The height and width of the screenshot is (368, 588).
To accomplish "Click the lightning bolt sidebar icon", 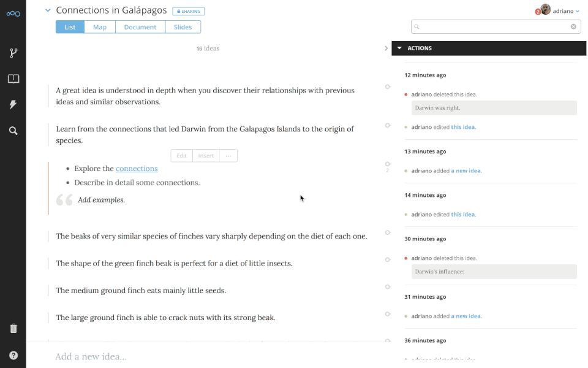I will (13, 104).
